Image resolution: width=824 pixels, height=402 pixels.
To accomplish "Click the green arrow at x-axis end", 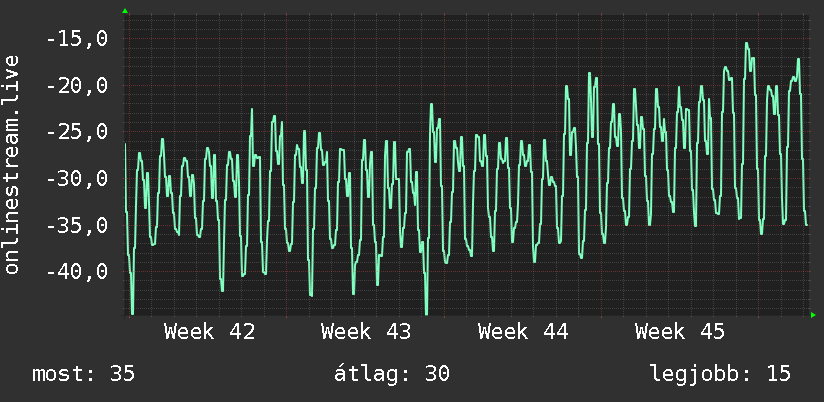I will tap(813, 315).
